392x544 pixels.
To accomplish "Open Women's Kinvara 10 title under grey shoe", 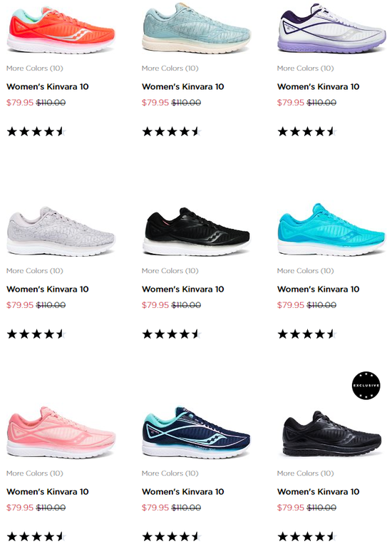I will tap(48, 289).
